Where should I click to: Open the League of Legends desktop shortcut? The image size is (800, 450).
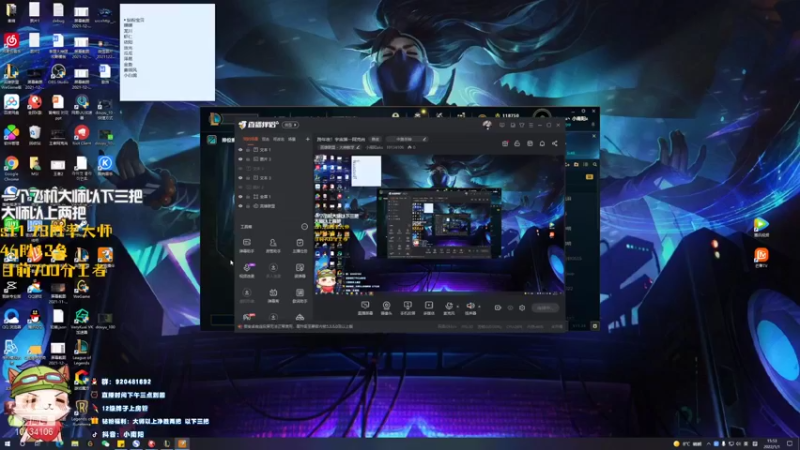82,352
